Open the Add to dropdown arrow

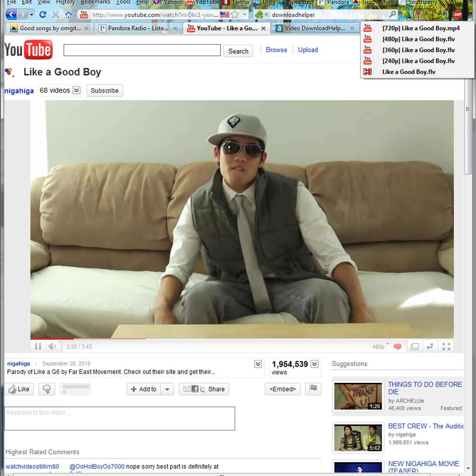(167, 389)
